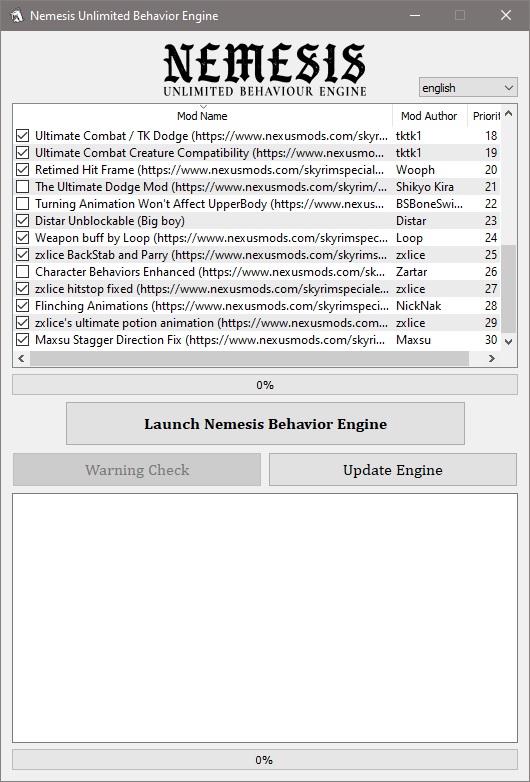
Task: Click the bottom 0% progress bar
Action: pyautogui.click(x=265, y=760)
